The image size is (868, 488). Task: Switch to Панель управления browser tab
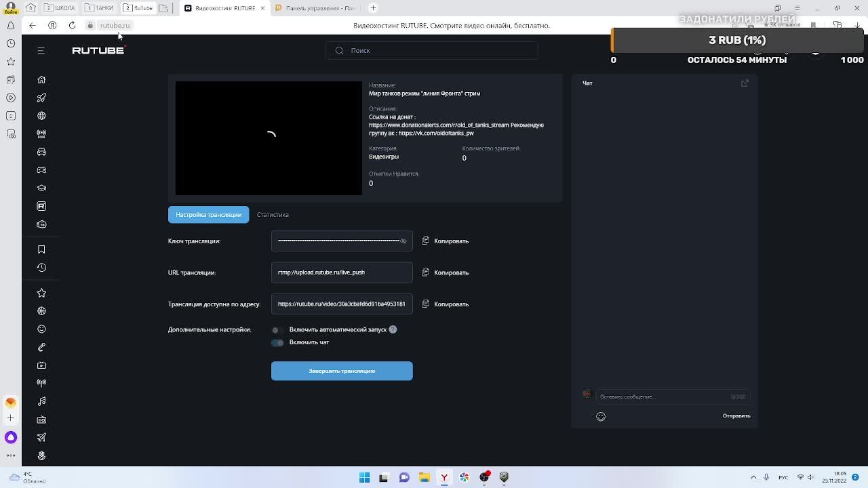pyautogui.click(x=315, y=8)
